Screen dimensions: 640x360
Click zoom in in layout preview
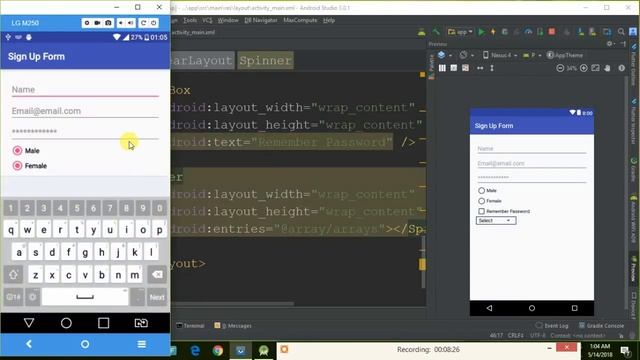(x=584, y=68)
